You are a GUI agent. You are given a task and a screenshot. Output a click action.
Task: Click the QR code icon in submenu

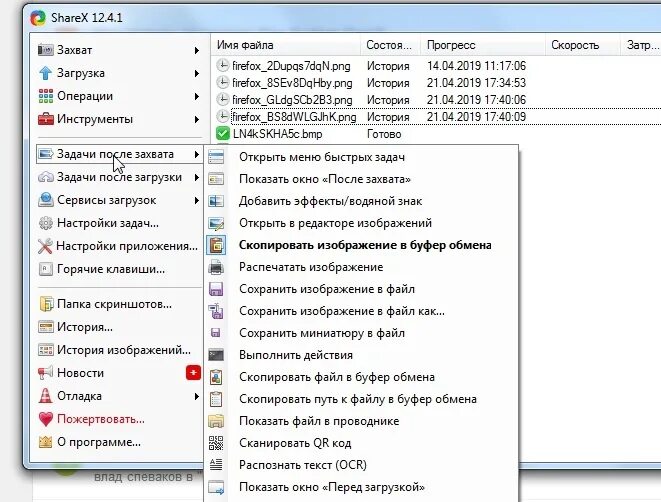click(x=216, y=443)
